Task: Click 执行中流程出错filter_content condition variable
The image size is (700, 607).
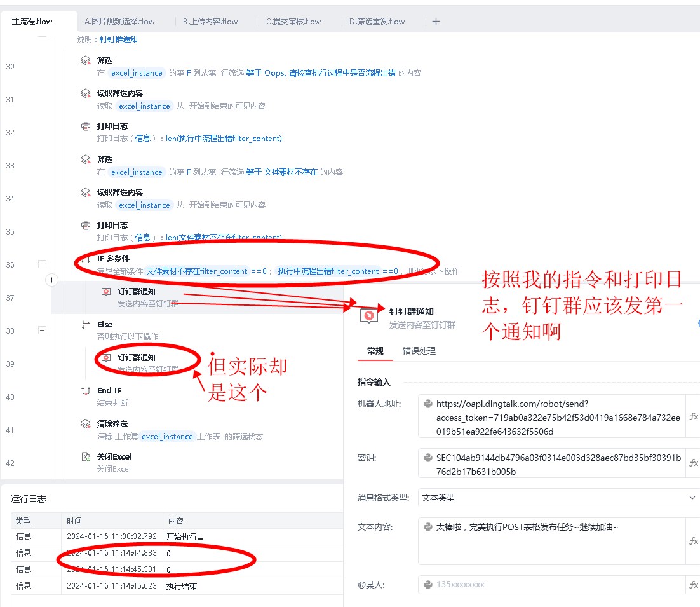Action: (328, 271)
